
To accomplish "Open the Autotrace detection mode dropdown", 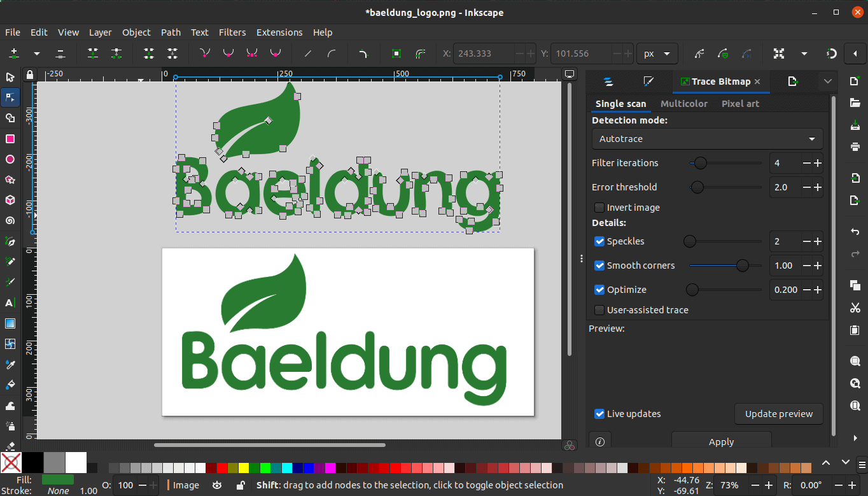I will 707,139.
